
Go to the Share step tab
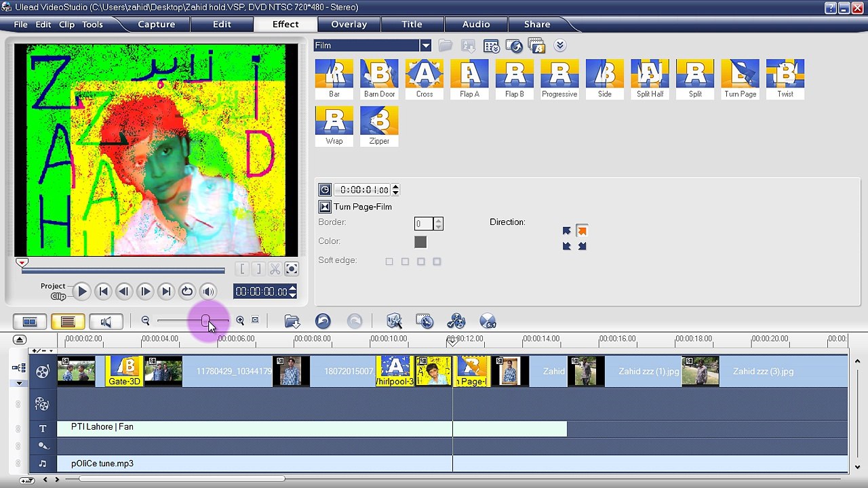click(x=537, y=24)
